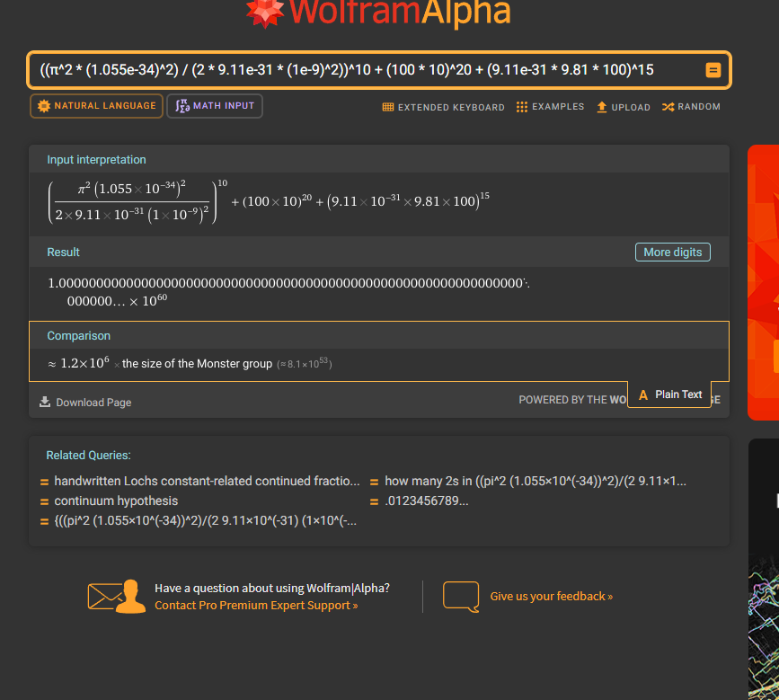This screenshot has width=779, height=700.
Task: Open handwritten Lochs constant related query
Action: click(x=207, y=481)
